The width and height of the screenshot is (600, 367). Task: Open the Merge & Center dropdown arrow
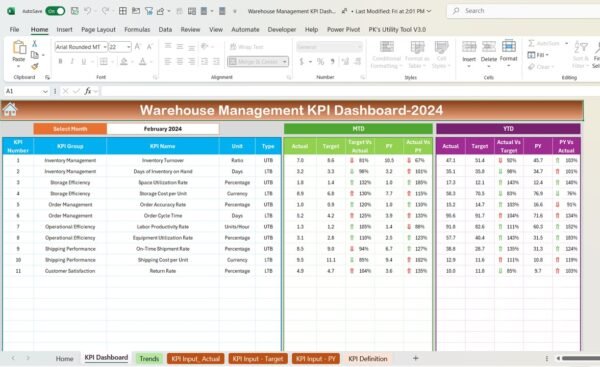tap(285, 62)
